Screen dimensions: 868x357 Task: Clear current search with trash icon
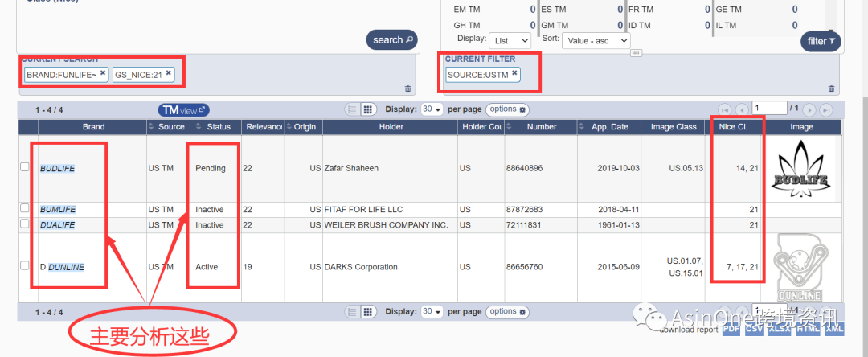click(x=408, y=88)
